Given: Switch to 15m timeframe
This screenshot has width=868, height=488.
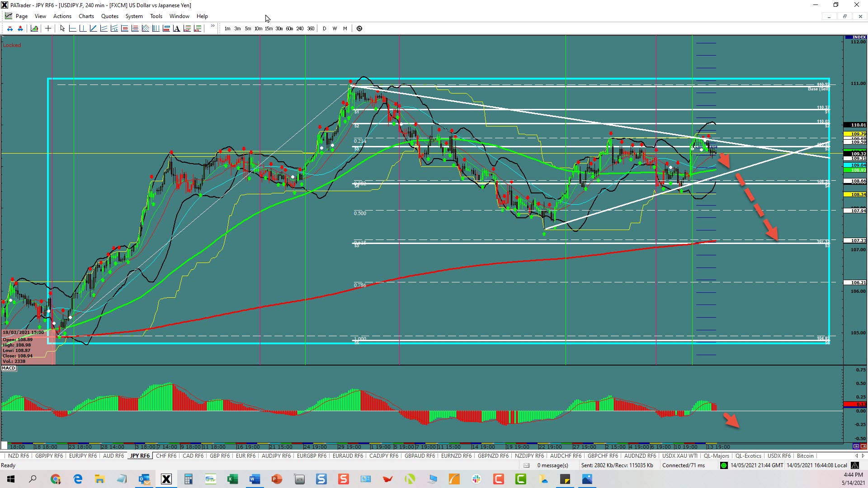Looking at the screenshot, I should pyautogui.click(x=269, y=28).
